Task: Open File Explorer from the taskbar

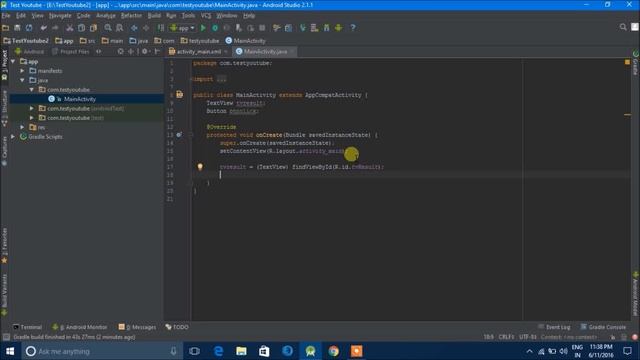Action: tap(241, 351)
